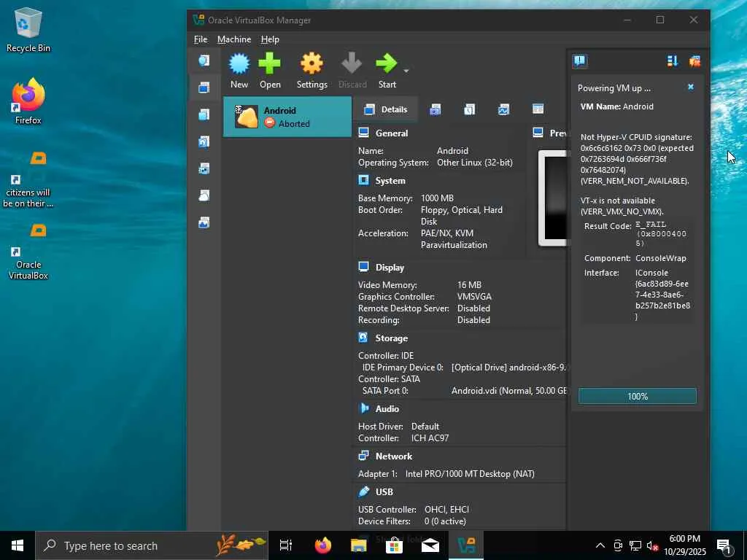747x560 pixels.
Task: Open the Machine menu
Action: (234, 39)
